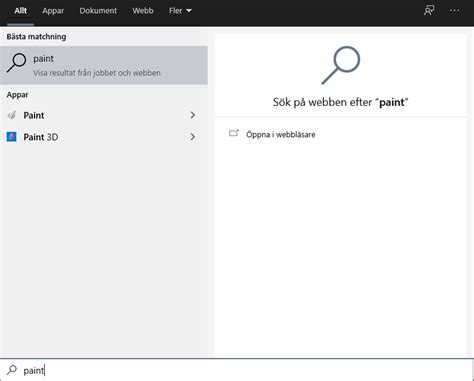
Task: Switch to the Dokument tab
Action: pyautogui.click(x=98, y=11)
